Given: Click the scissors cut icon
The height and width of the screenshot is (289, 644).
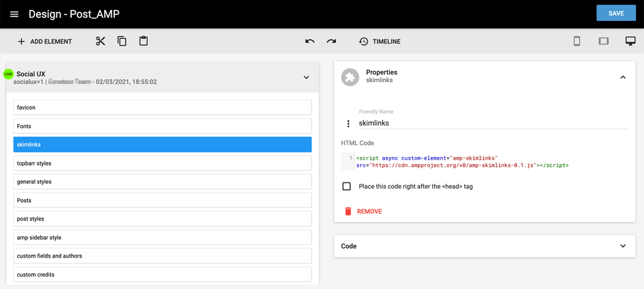Looking at the screenshot, I should 101,41.
